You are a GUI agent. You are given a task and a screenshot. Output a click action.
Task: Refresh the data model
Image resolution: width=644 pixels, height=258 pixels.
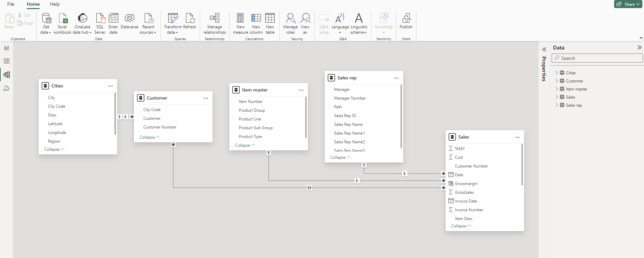pos(190,21)
